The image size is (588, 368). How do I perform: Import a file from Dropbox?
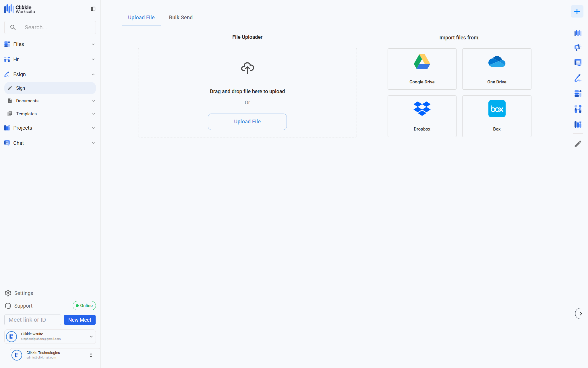[422, 116]
